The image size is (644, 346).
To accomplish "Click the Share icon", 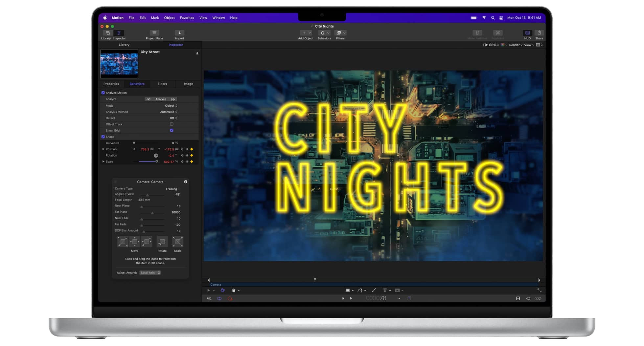I will click(x=539, y=33).
